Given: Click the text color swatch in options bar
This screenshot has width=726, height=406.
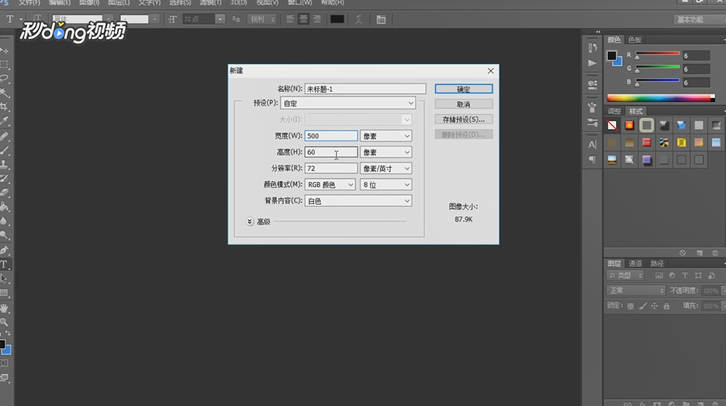Looking at the screenshot, I should (337, 19).
